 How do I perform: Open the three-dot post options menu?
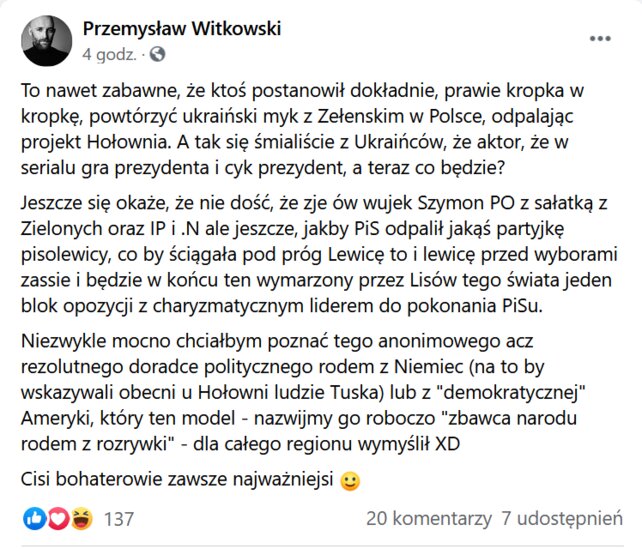point(600,38)
